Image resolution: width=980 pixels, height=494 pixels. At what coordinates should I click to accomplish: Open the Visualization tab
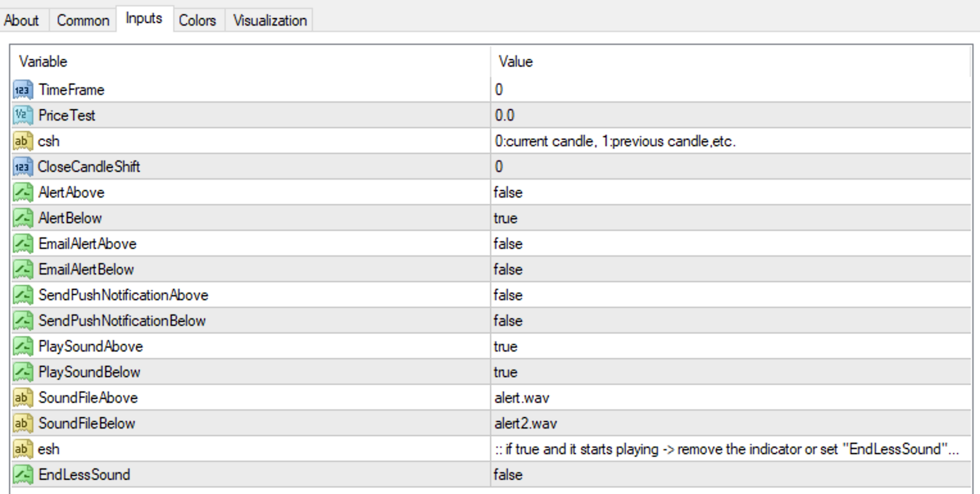click(270, 21)
